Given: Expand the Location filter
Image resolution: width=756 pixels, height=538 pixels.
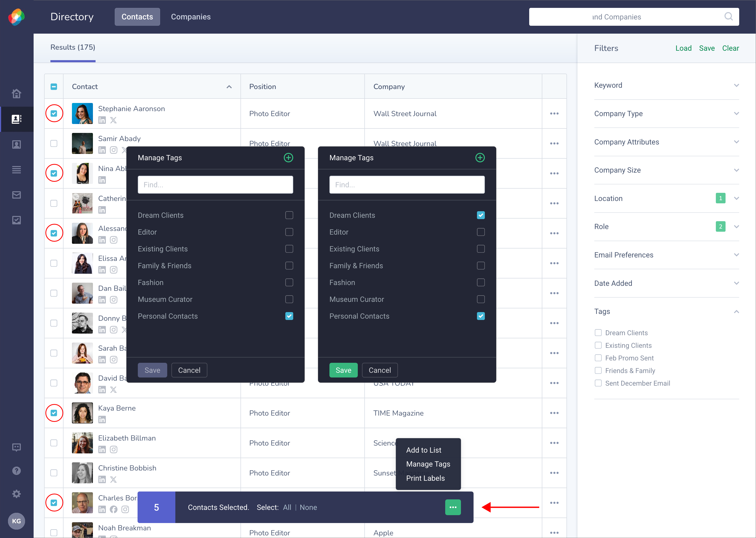Looking at the screenshot, I should tap(667, 198).
